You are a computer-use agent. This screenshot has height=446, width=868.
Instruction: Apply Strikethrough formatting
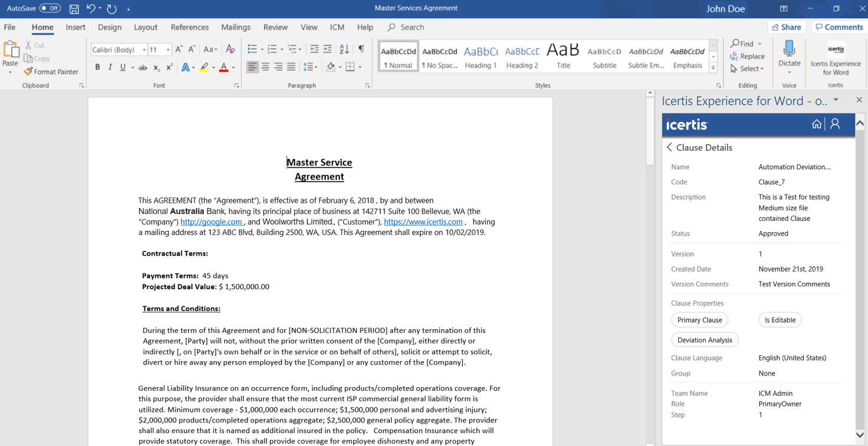point(143,68)
